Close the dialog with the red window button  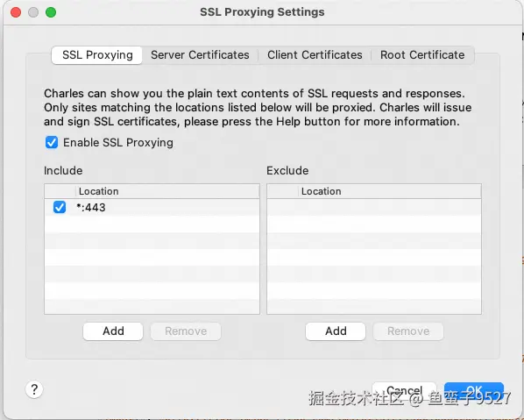pos(16,12)
